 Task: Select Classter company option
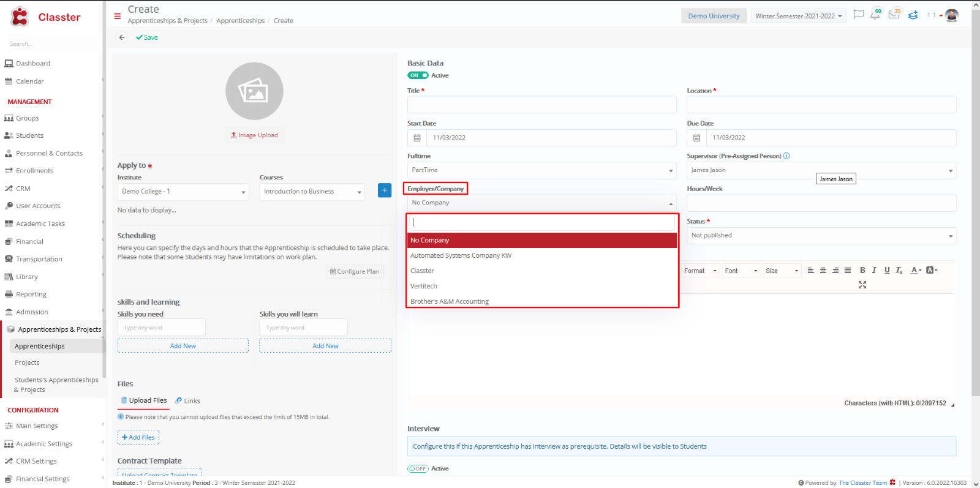click(x=542, y=271)
